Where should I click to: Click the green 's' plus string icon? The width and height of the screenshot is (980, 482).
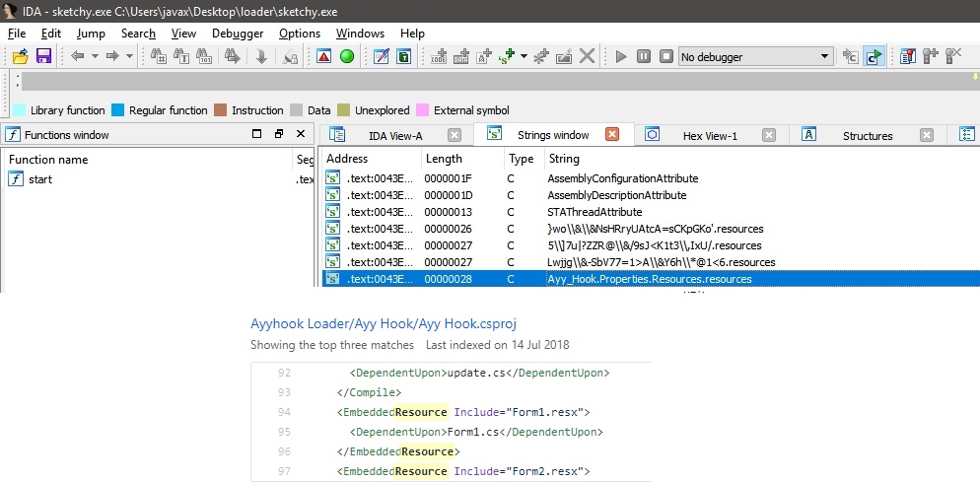click(506, 57)
